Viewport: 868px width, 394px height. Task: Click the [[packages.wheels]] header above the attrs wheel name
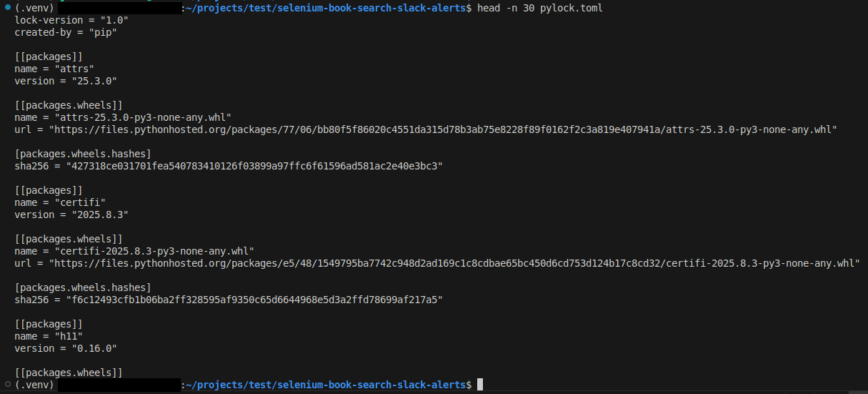pyautogui.click(x=69, y=105)
